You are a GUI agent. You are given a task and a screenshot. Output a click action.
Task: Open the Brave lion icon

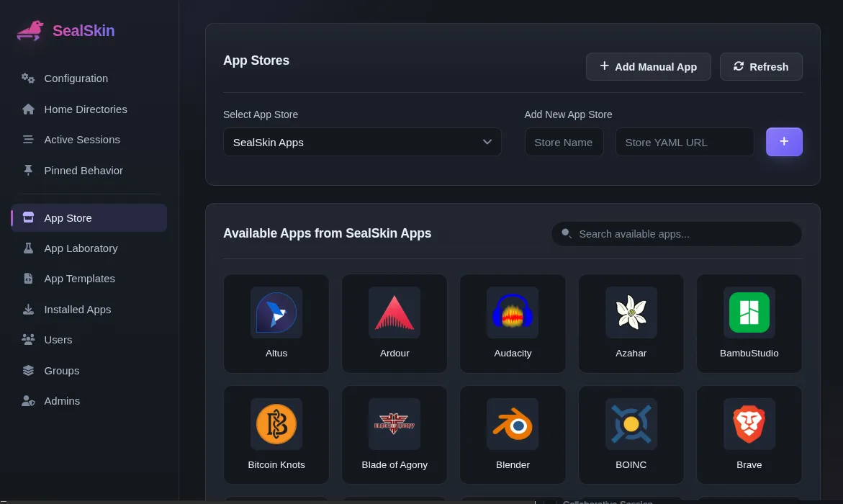749,424
